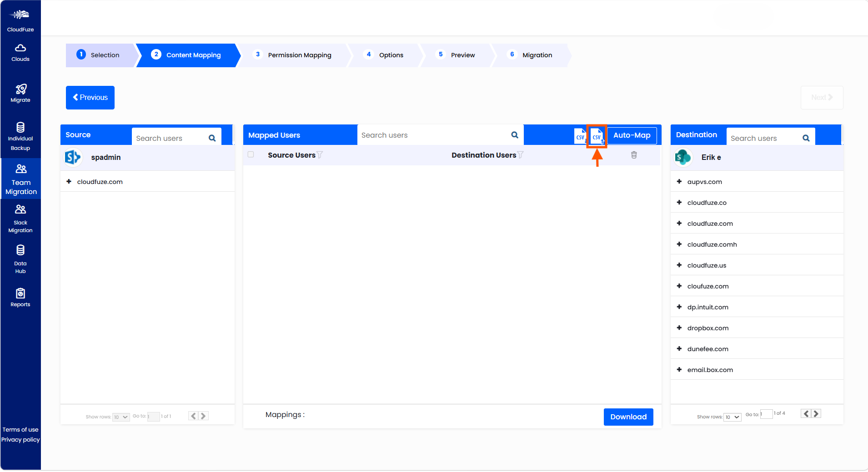Expand cloudfuze.comh in Destination

(679, 244)
